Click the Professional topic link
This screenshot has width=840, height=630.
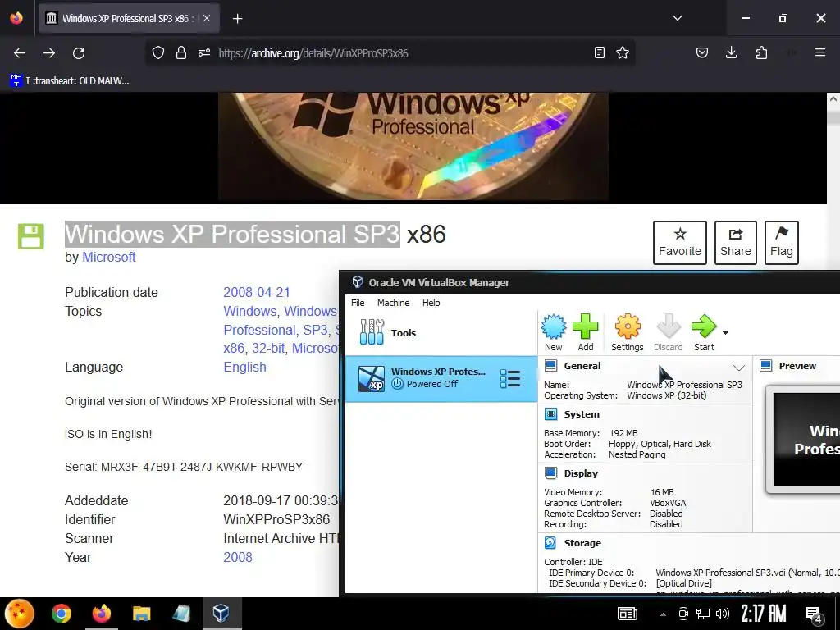[258, 330]
